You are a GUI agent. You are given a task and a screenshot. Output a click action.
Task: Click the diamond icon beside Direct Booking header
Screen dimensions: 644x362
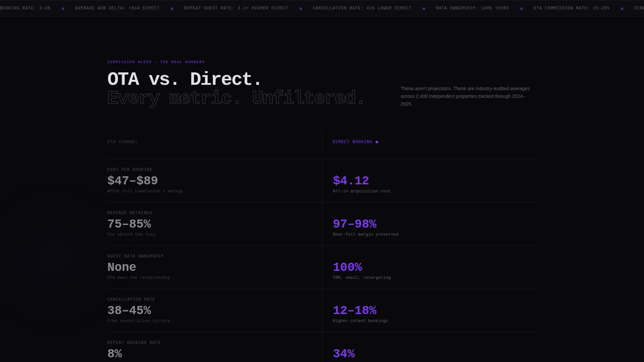377,142
